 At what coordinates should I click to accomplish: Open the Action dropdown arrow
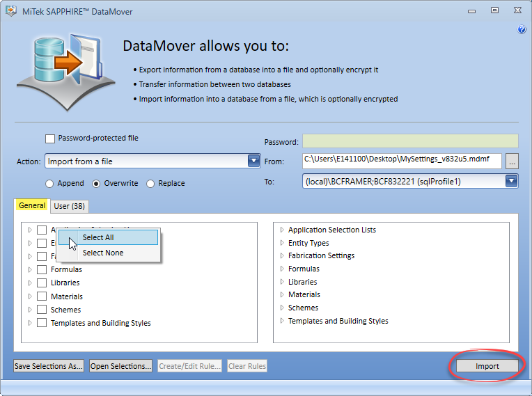[253, 161]
